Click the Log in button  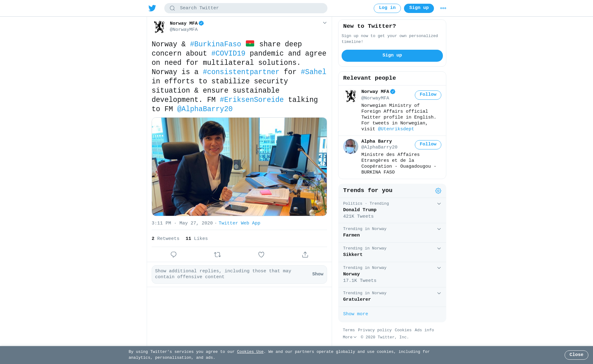[x=387, y=8]
